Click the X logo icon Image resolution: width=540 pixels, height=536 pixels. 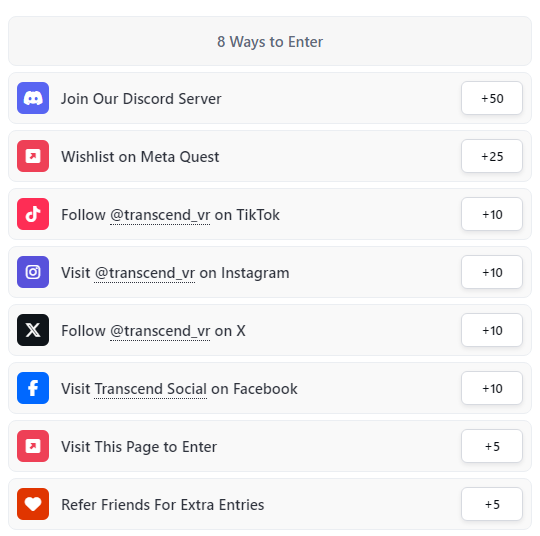click(x=33, y=330)
